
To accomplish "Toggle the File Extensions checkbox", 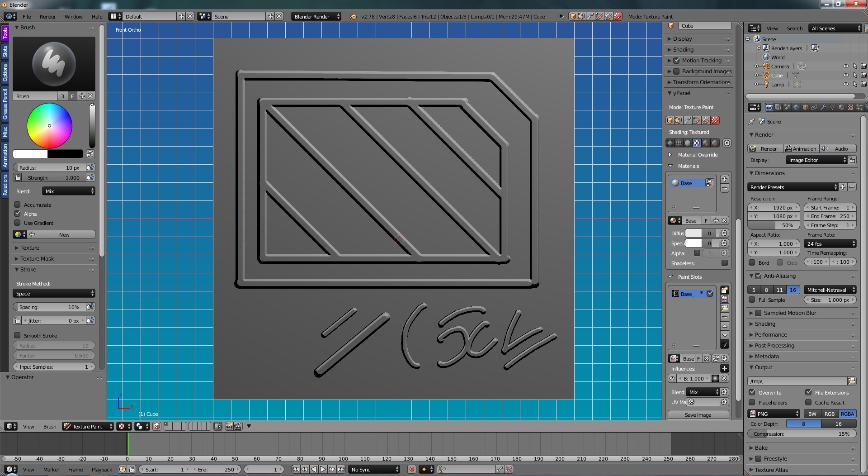I will click(809, 392).
